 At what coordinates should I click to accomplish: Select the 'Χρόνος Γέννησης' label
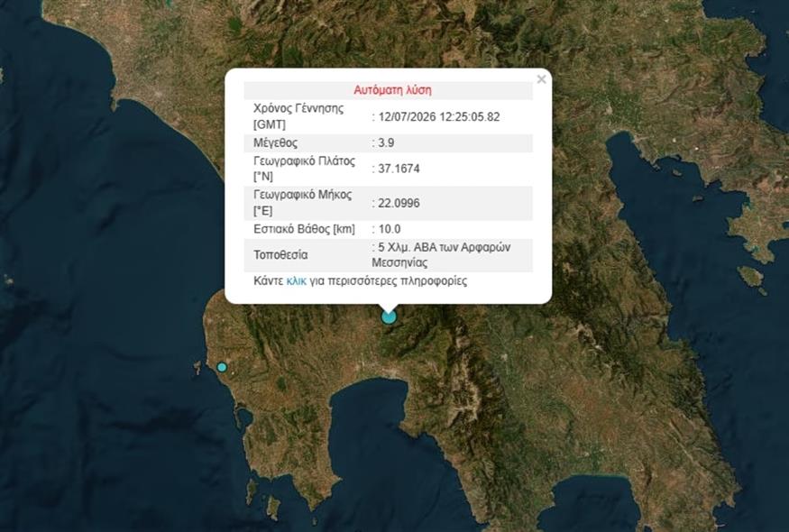298,108
